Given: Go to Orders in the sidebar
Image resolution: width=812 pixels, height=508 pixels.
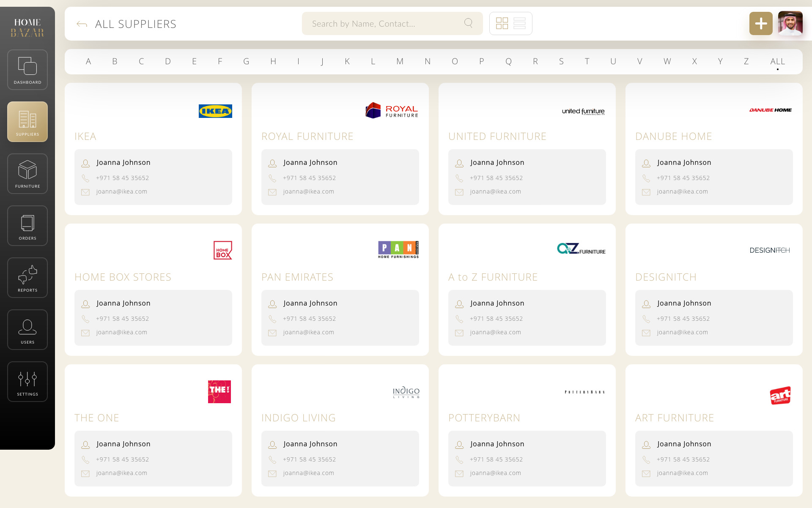Looking at the screenshot, I should tap(27, 226).
